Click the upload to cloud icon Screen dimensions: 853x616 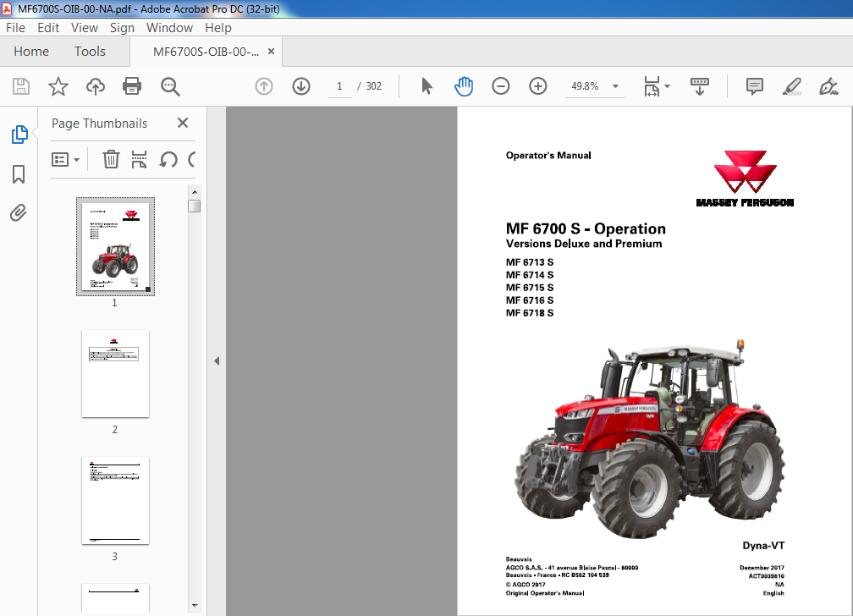(x=95, y=86)
